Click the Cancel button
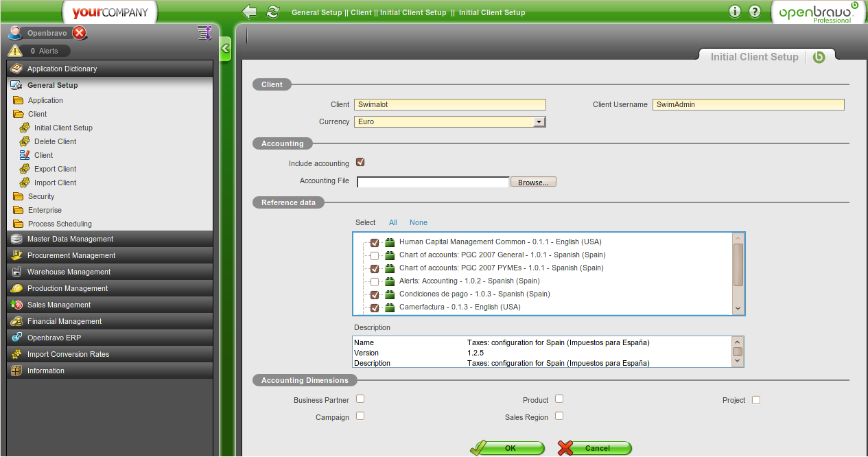 [x=594, y=448]
